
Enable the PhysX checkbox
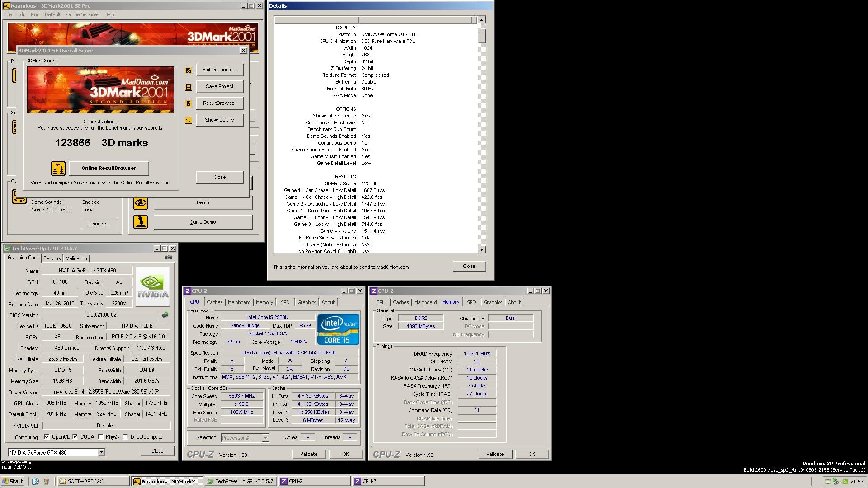point(100,437)
